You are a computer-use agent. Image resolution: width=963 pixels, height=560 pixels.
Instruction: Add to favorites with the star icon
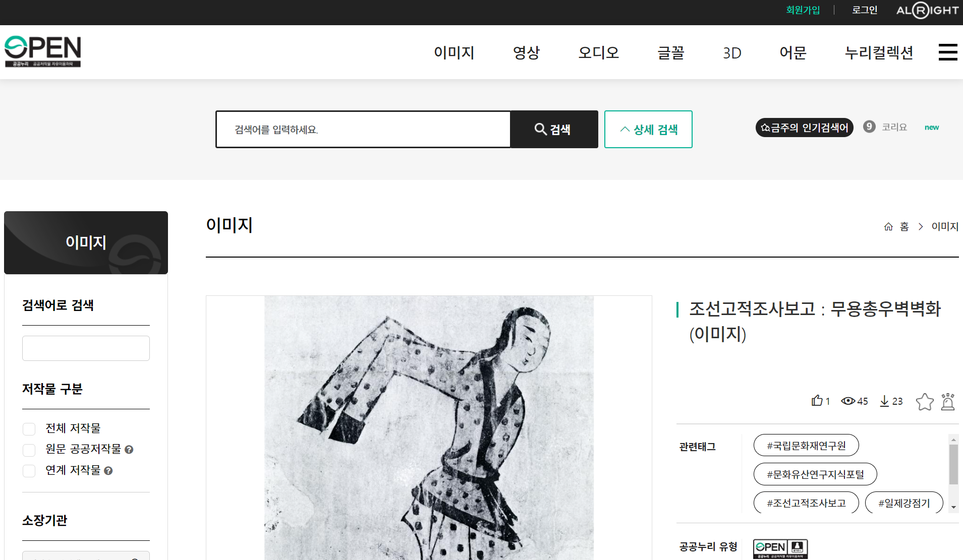[x=925, y=402]
